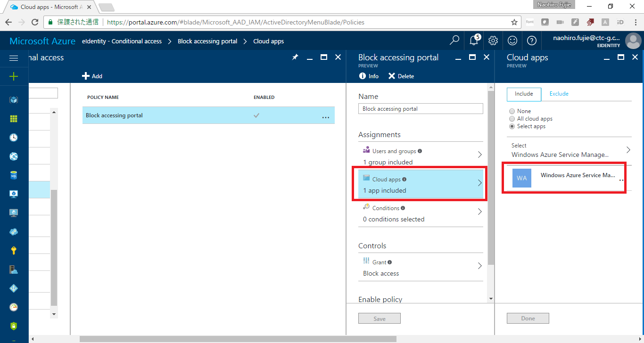Screen dimensions: 644x343
Task: Open the blue diamond Azure Active Directory icon
Action: (14, 288)
